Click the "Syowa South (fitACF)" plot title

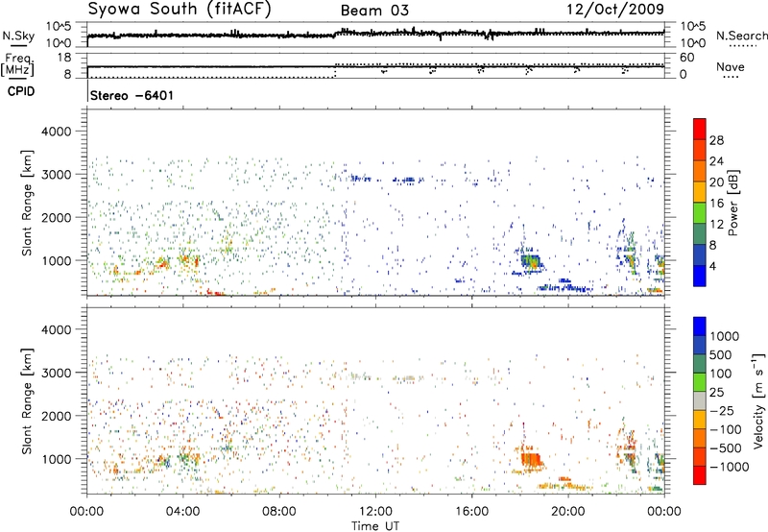click(180, 10)
